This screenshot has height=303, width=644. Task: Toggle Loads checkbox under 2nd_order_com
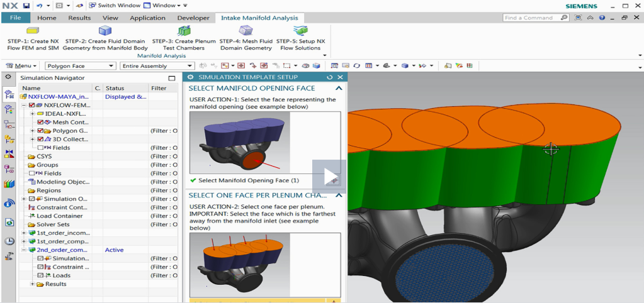pos(40,275)
